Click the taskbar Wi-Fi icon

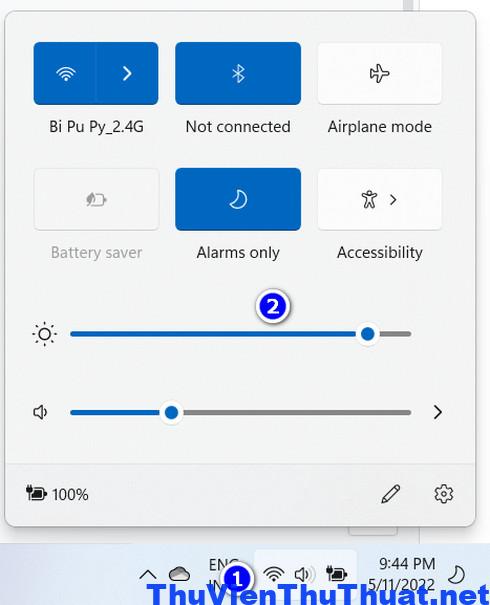[274, 574]
